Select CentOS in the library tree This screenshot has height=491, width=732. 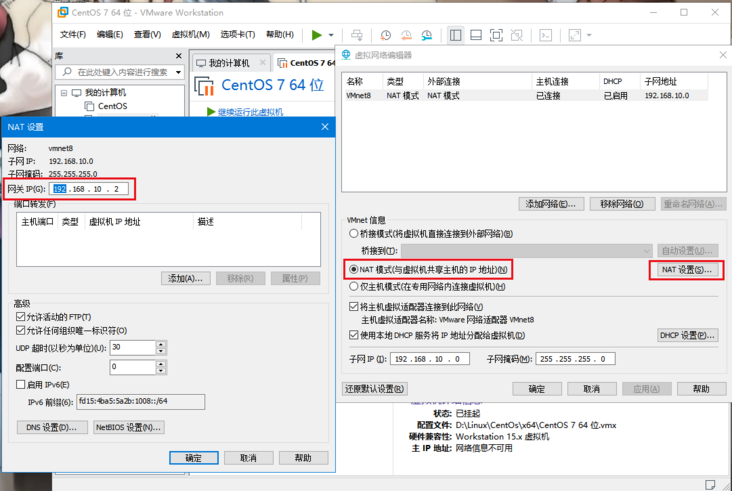point(113,106)
